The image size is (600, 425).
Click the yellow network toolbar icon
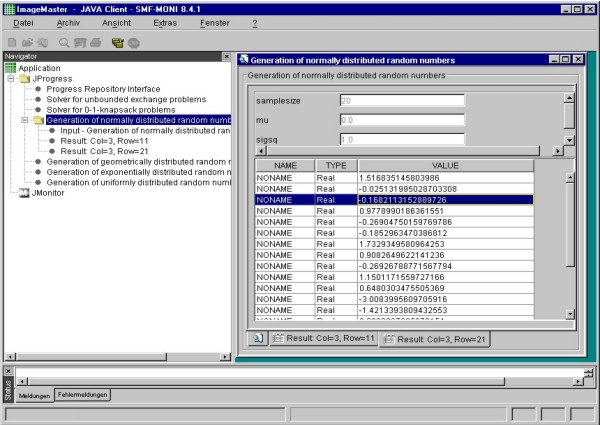click(117, 43)
